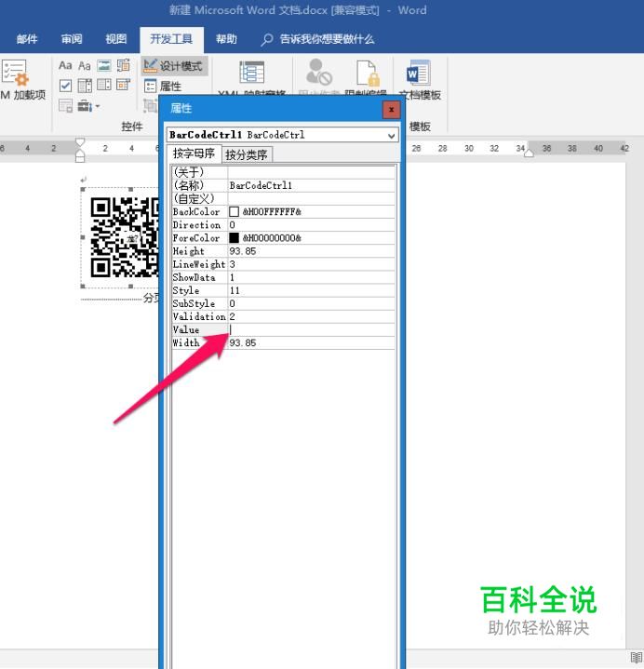Viewport: 644px width, 669px height.
Task: Open the COM add-ins icon
Action: click(x=16, y=72)
